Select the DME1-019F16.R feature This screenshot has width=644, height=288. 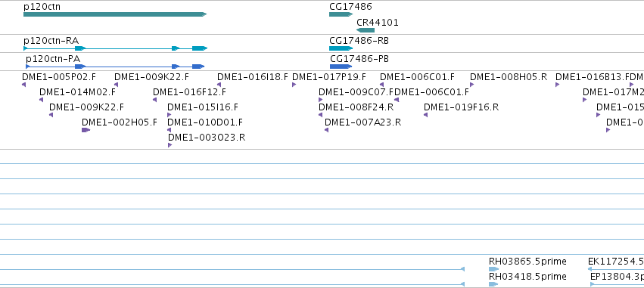tap(461, 107)
